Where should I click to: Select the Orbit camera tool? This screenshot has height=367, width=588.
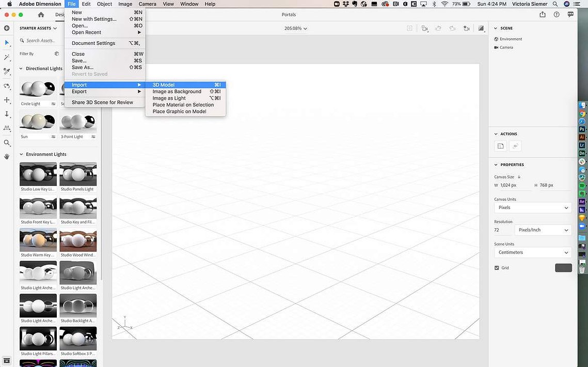point(7,86)
